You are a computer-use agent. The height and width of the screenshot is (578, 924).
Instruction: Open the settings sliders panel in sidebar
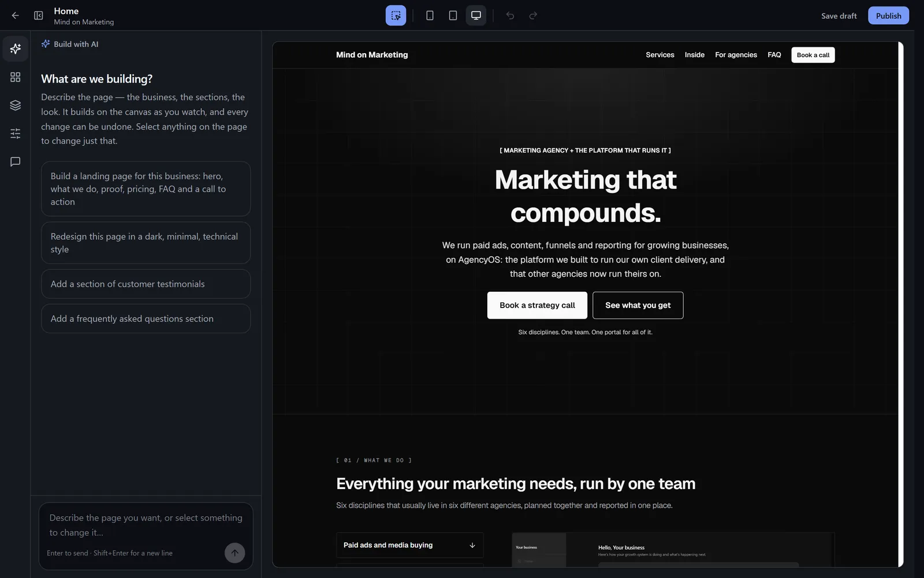point(16,134)
